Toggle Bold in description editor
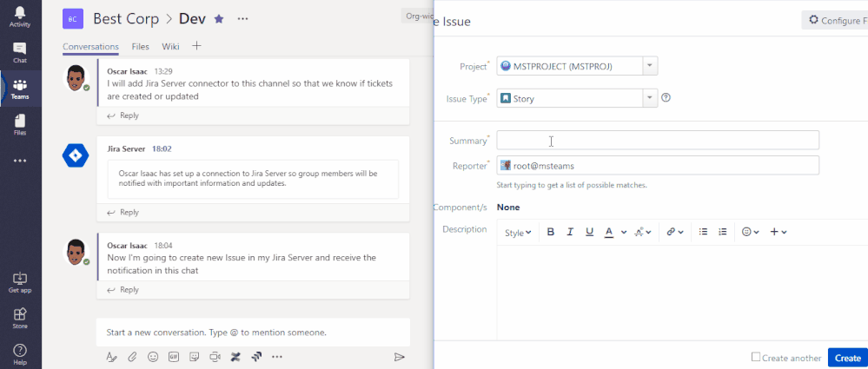 pos(551,232)
